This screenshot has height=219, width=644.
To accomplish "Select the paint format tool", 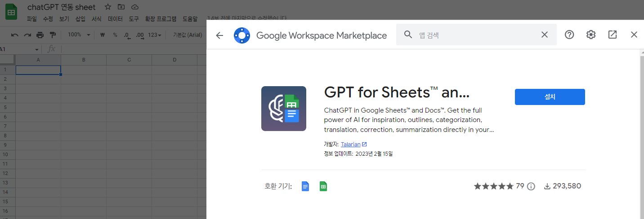I will (x=53, y=35).
